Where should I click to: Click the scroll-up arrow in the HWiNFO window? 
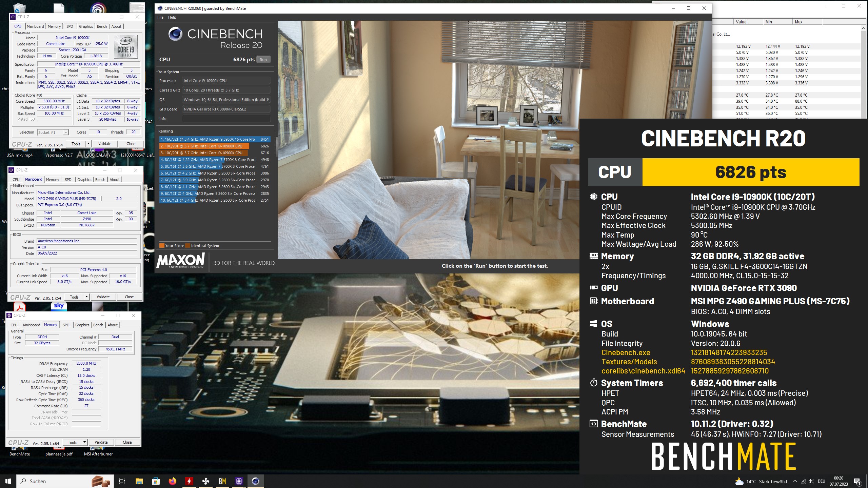pos(863,28)
